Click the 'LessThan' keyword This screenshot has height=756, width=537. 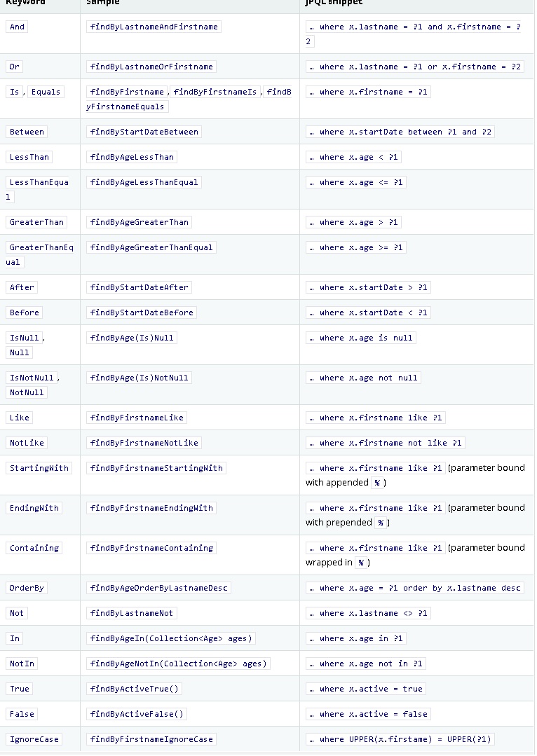(x=29, y=157)
